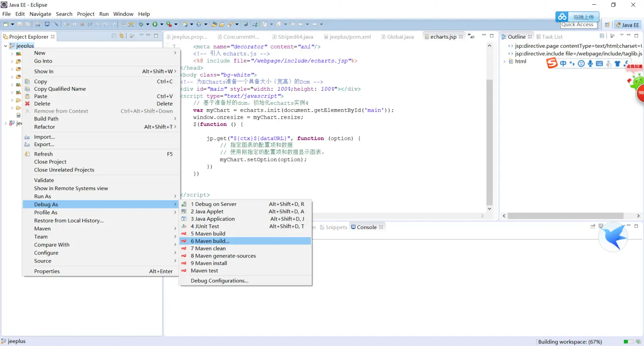Screen dimensions: 644x346
Task: Click the Open Perspective icon
Action: (x=608, y=25)
